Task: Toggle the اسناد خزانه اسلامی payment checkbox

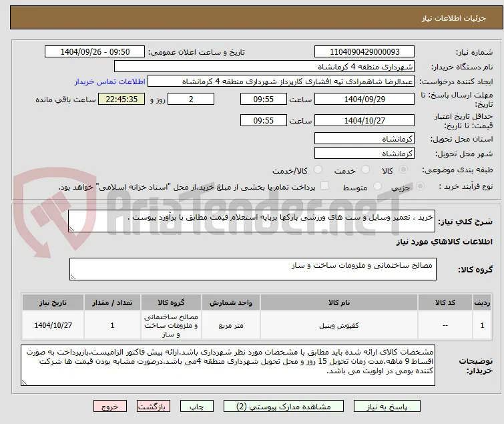Action: pos(324,186)
